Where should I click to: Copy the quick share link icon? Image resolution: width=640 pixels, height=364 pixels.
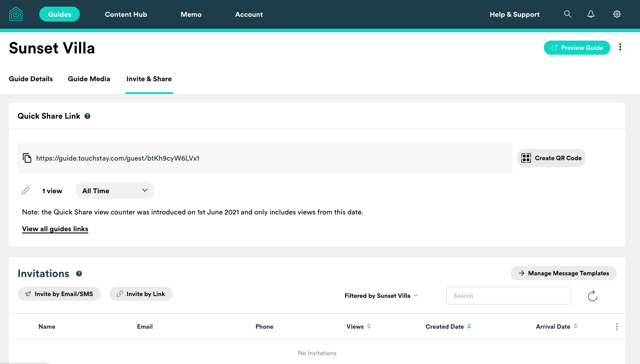click(x=27, y=158)
